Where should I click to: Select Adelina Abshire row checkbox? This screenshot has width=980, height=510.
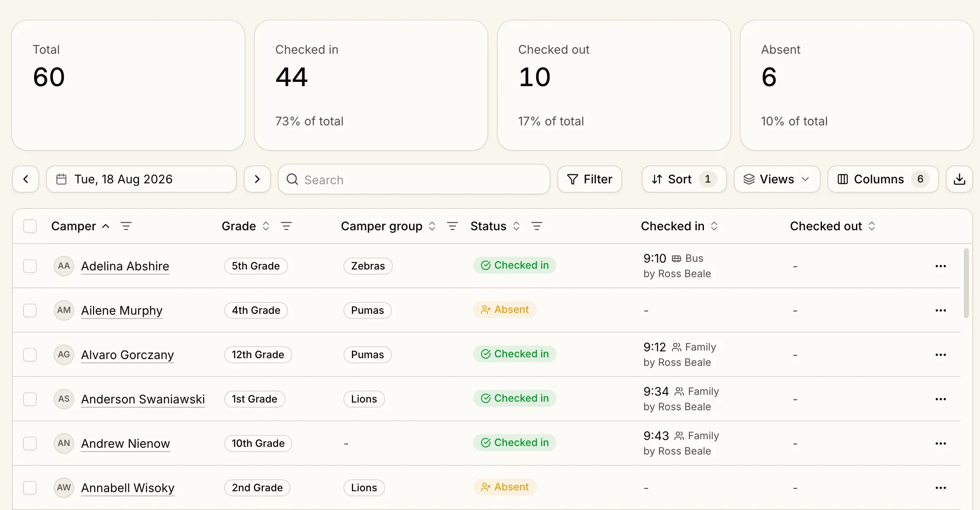point(30,266)
